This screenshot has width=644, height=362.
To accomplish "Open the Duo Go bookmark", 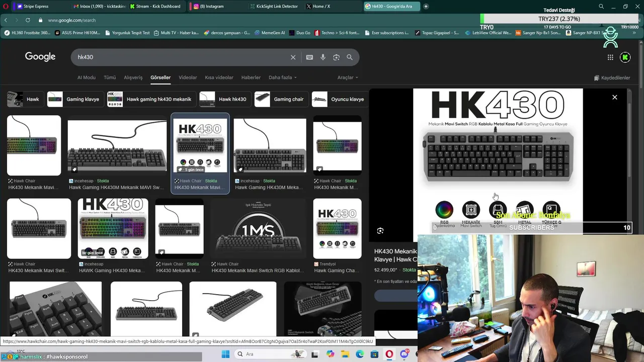I will click(300, 33).
